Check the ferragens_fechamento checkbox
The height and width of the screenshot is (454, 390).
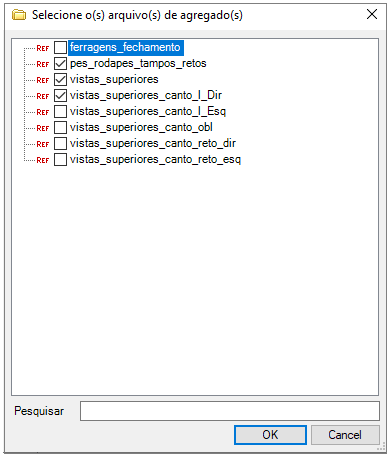point(60,48)
